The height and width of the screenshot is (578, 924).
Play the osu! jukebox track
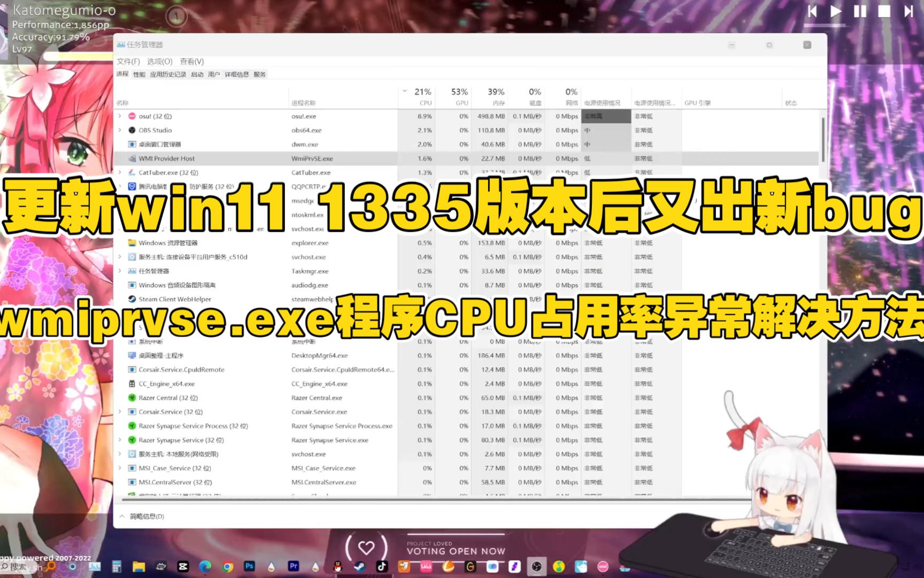(x=836, y=11)
